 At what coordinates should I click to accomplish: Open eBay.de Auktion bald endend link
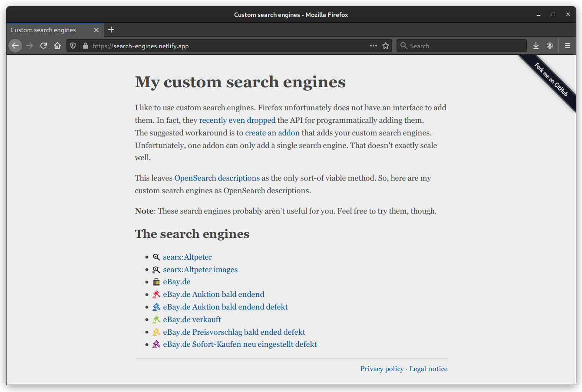tap(214, 294)
